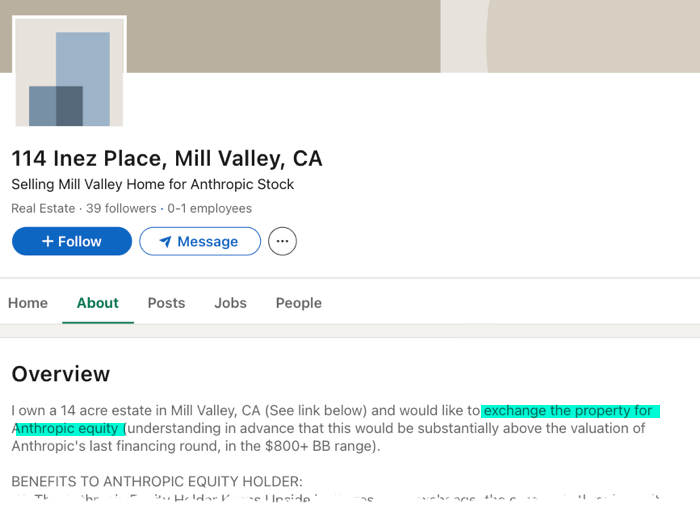Open the Posts tab
700x522 pixels.
[x=166, y=303]
